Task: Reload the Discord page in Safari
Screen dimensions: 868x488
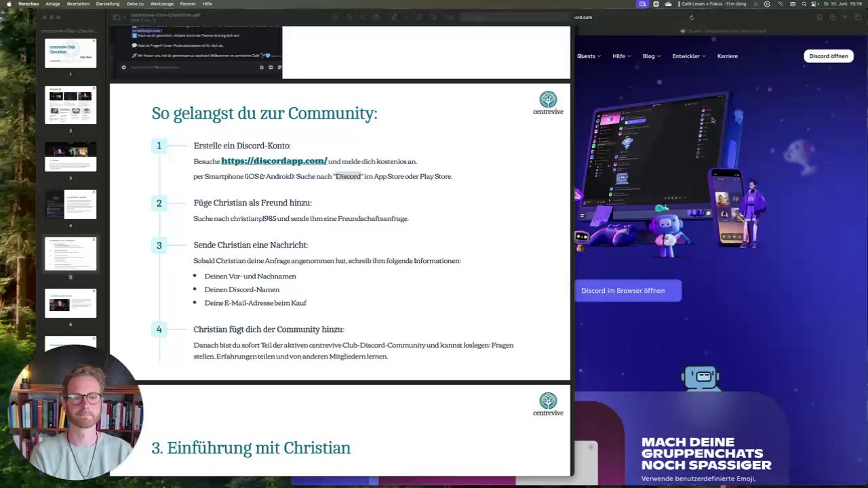Action: point(692,18)
